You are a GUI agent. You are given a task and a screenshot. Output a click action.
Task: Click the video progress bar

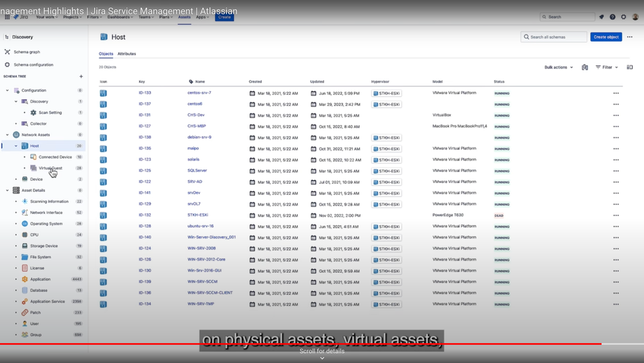tap(322, 344)
